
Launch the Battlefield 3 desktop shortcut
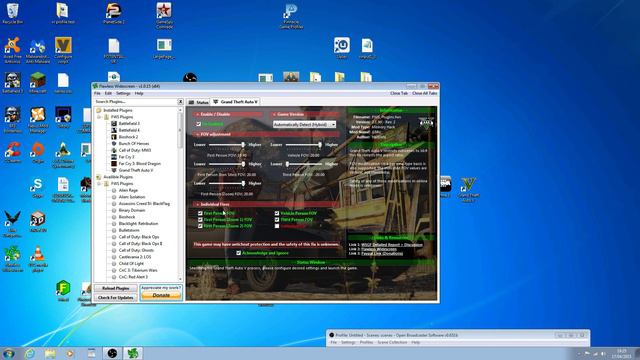pos(12,83)
